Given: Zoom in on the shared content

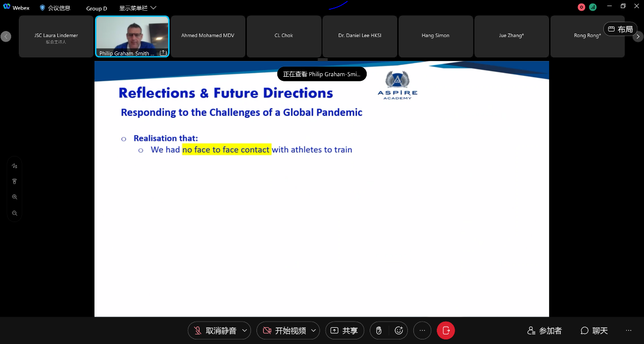Looking at the screenshot, I should (15, 197).
